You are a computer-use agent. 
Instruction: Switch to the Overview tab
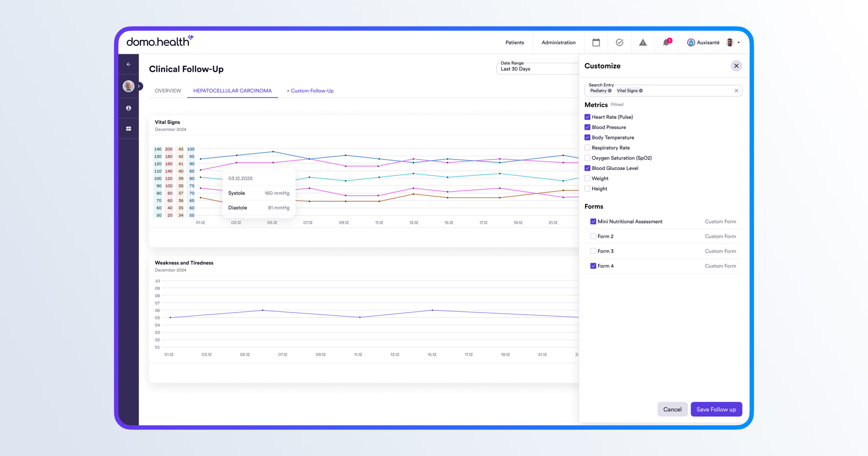(x=168, y=91)
